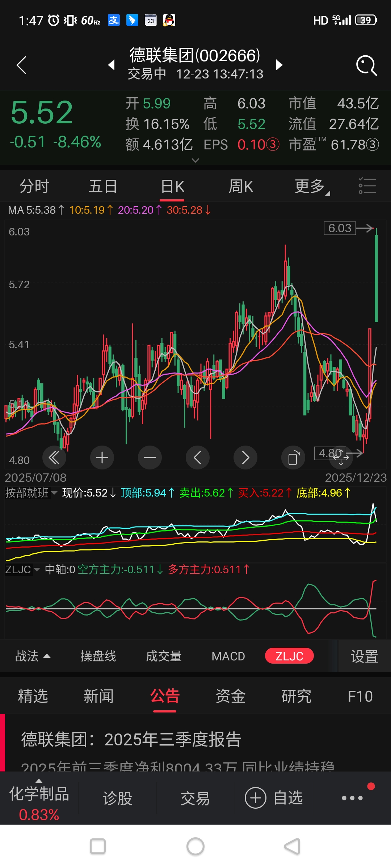This screenshot has width=391, height=868.
Task: Zoom in the chart with the plus button
Action: pos(102,458)
